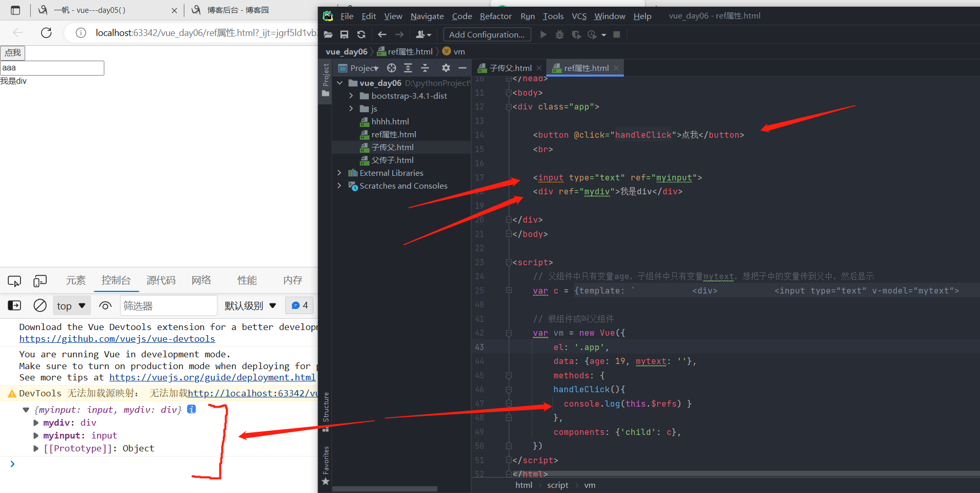
Task: Navigate back with the left arrow icon
Action: (x=382, y=34)
